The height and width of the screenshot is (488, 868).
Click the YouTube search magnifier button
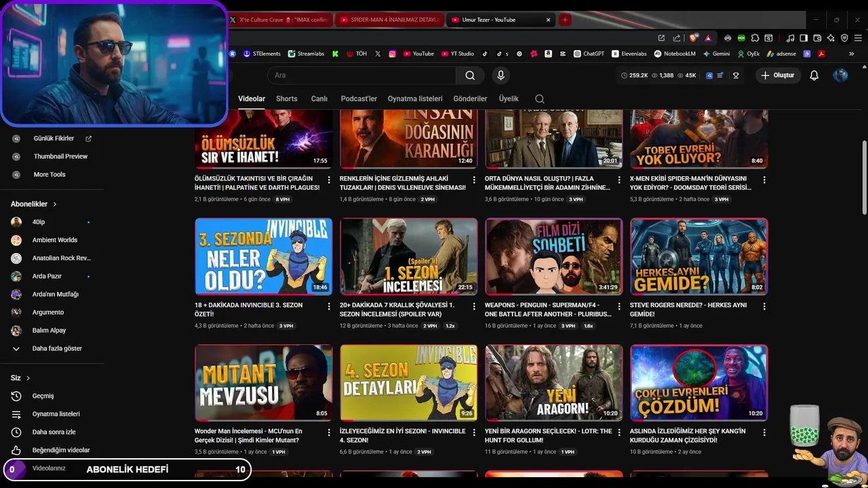pyautogui.click(x=470, y=75)
